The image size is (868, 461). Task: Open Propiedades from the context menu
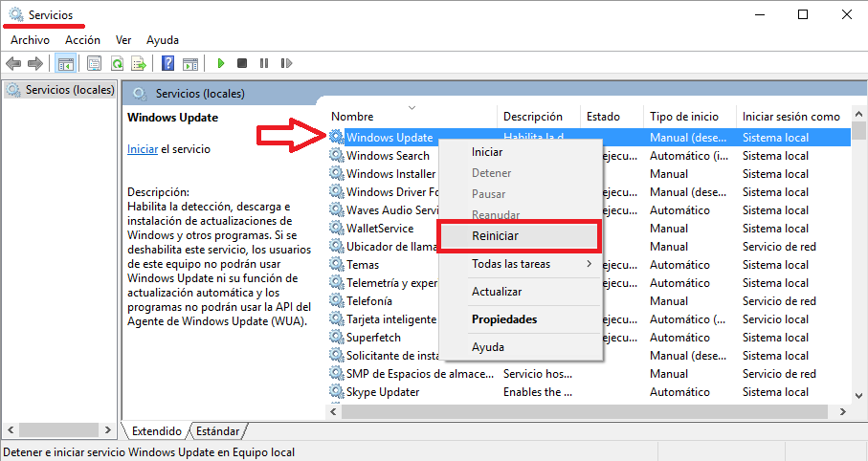[x=521, y=319]
